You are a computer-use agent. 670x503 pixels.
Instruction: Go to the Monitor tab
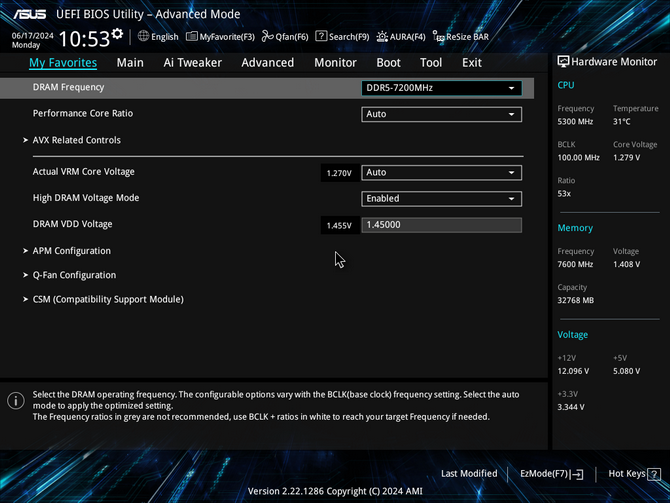coord(335,63)
